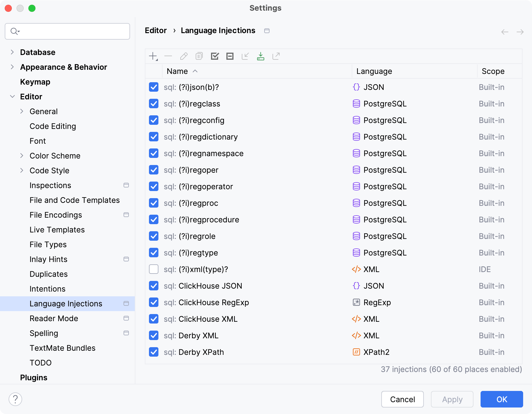
Task: Expand the Appearance & Behavior section
Action: pos(12,67)
